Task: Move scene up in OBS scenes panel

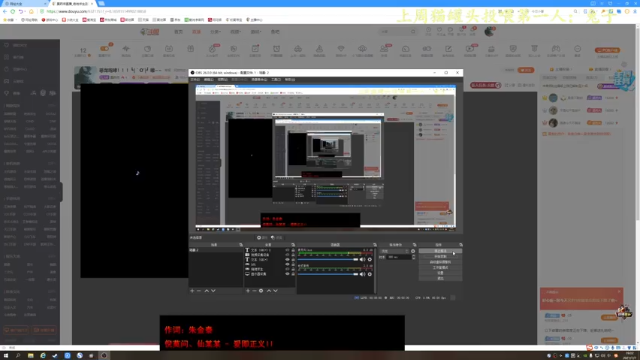Action: [x=207, y=291]
